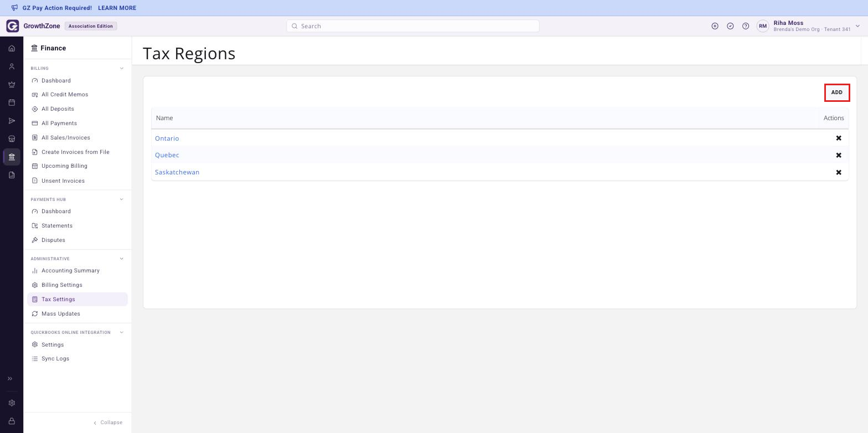
Task: Open Mass Updates
Action: click(61, 314)
